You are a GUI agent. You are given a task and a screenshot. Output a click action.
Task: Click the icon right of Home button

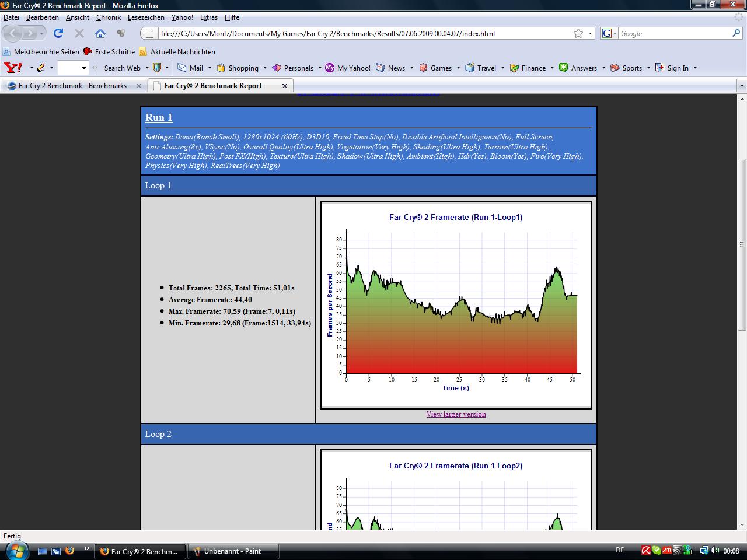(x=121, y=33)
